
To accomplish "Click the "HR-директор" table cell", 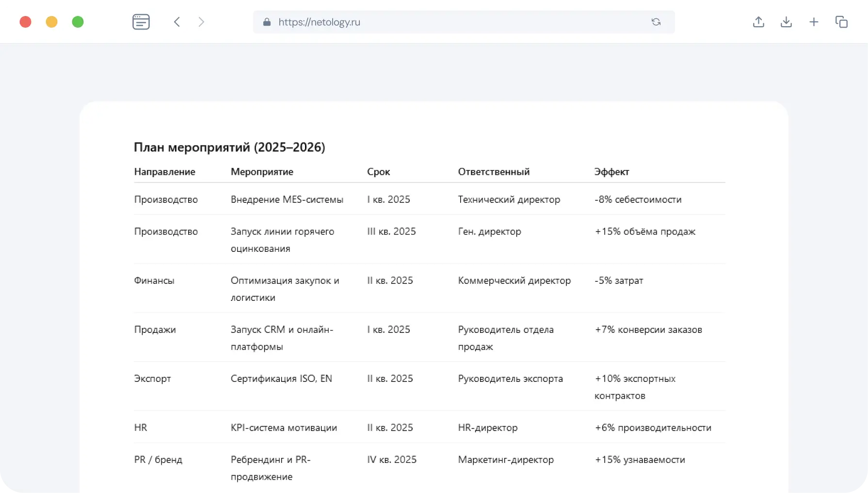I will [487, 427].
